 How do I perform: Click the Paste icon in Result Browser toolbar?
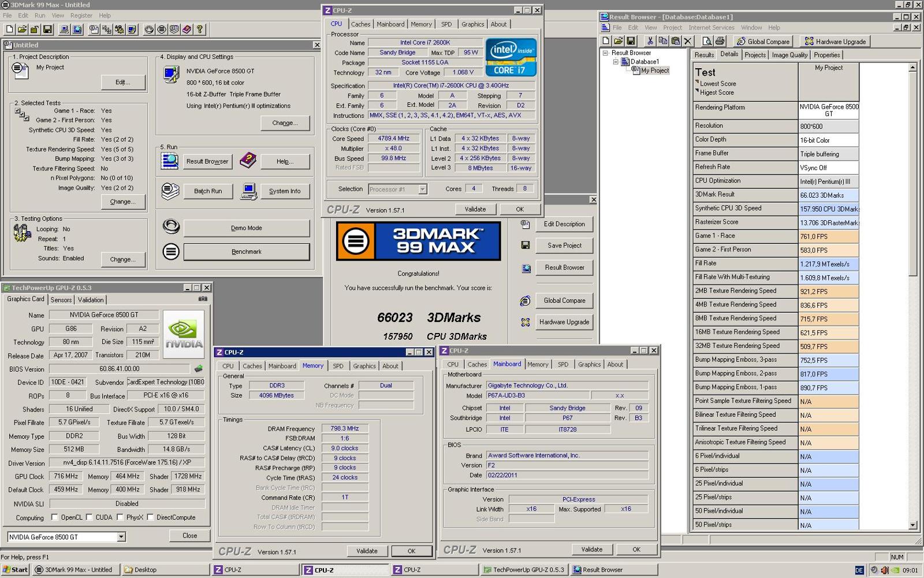pos(675,41)
